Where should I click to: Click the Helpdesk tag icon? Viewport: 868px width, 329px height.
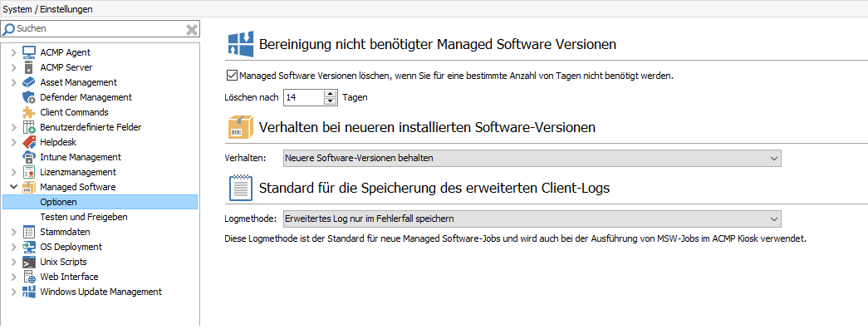(29, 142)
